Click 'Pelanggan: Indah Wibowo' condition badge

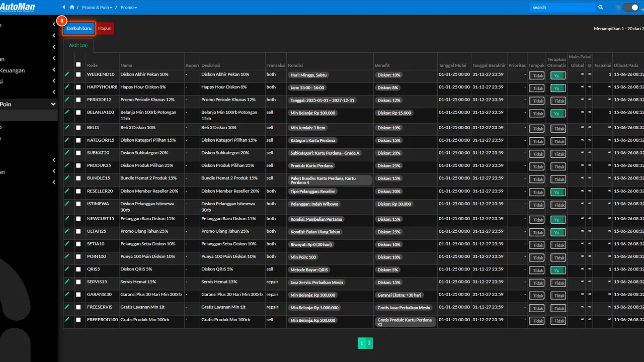click(x=314, y=204)
